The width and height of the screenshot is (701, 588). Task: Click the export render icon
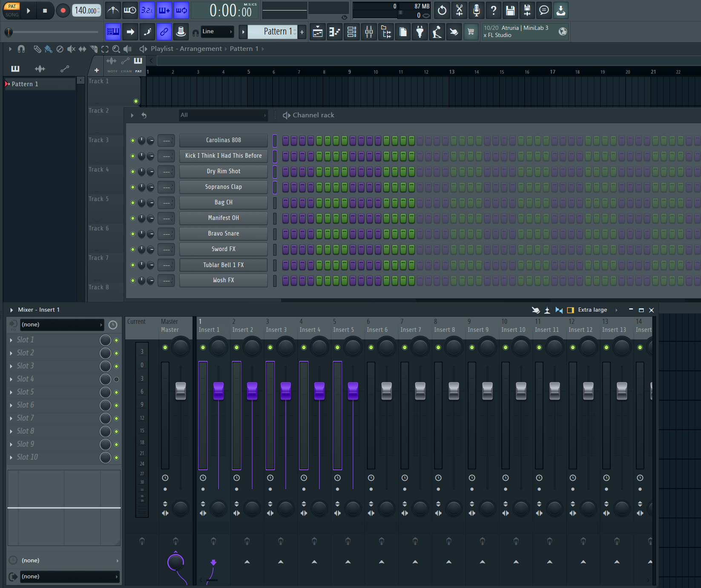pyautogui.click(x=561, y=10)
